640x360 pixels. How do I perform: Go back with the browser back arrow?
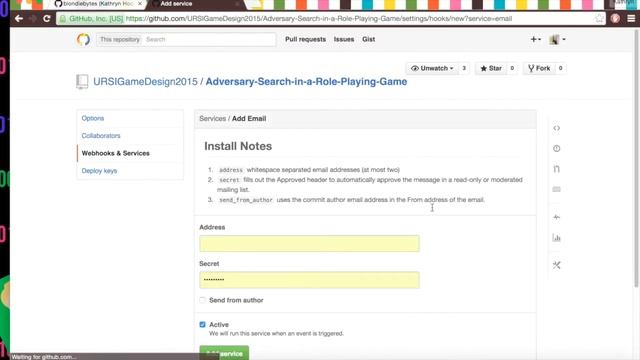tap(19, 18)
